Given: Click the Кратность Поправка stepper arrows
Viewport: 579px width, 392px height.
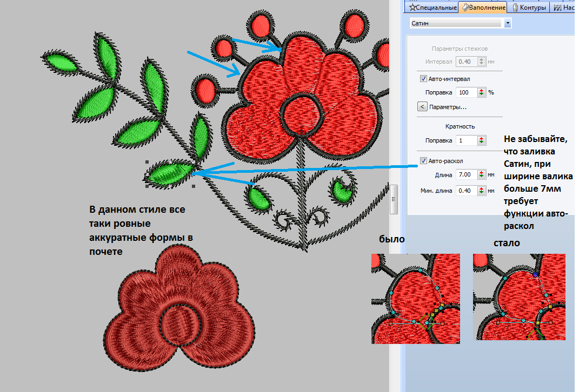Looking at the screenshot, I should coord(481,140).
